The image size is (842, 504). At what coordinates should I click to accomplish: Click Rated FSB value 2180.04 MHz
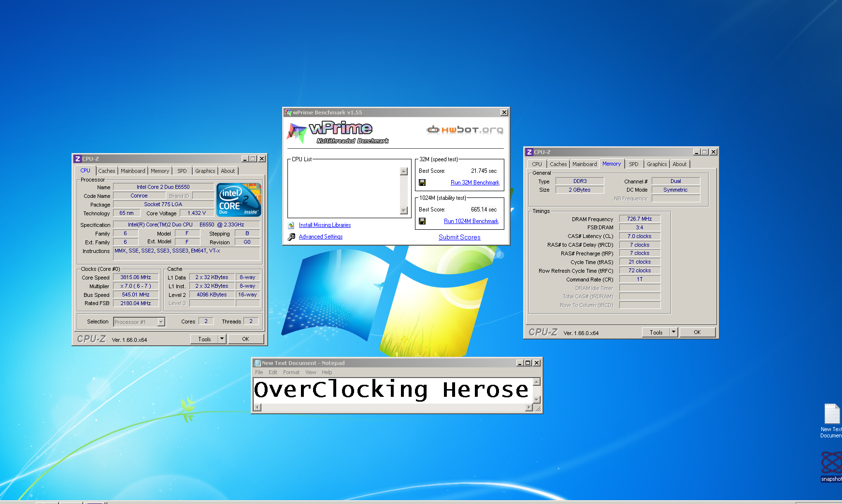[x=136, y=303]
